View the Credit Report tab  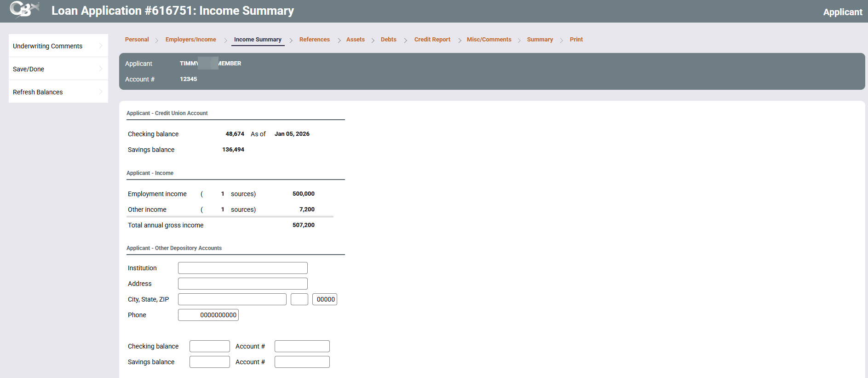point(432,40)
